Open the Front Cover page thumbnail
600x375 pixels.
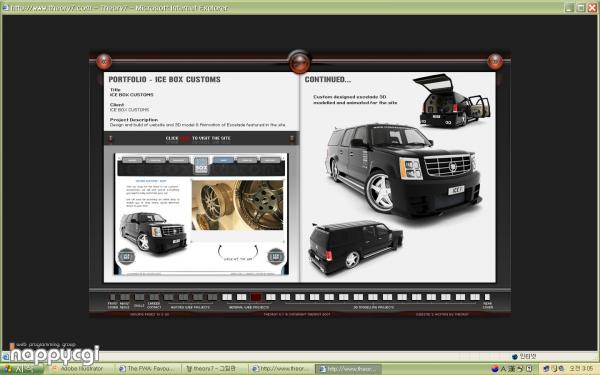click(x=112, y=297)
